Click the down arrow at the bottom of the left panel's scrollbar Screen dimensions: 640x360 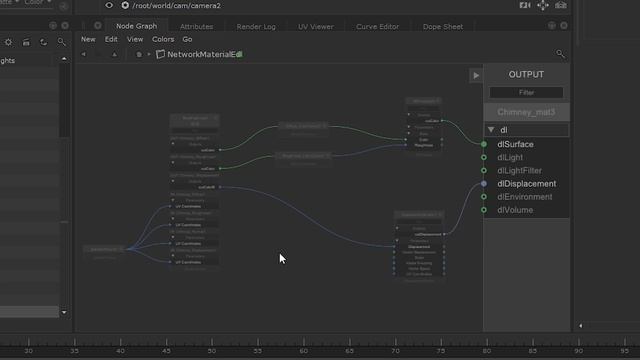coord(64,313)
